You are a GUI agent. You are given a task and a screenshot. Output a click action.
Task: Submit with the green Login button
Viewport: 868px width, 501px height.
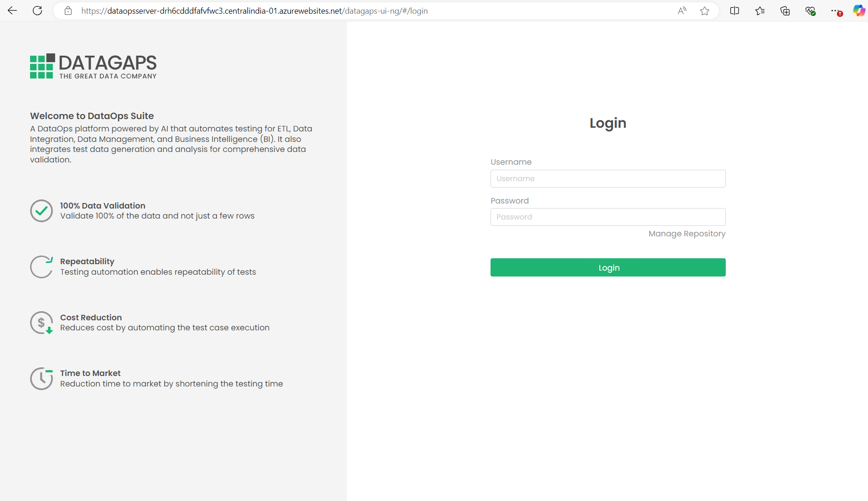(x=608, y=267)
